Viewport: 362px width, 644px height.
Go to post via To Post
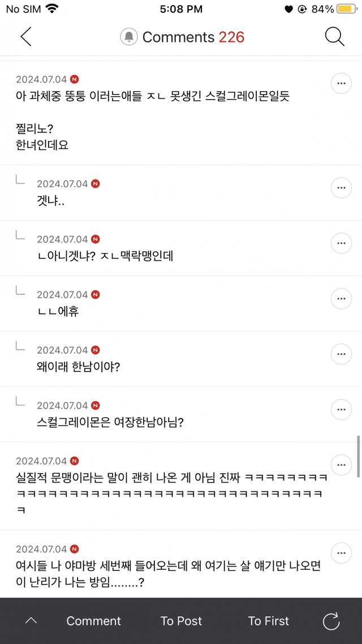pos(181,621)
